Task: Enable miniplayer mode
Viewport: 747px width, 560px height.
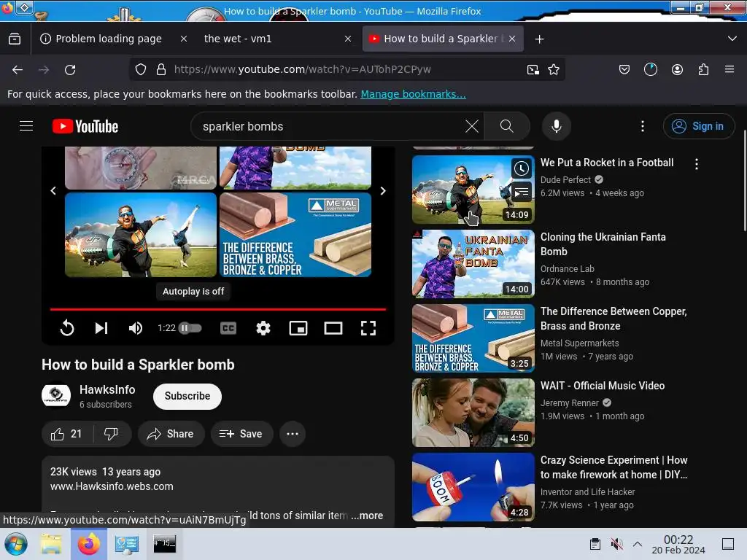Action: pyautogui.click(x=298, y=328)
